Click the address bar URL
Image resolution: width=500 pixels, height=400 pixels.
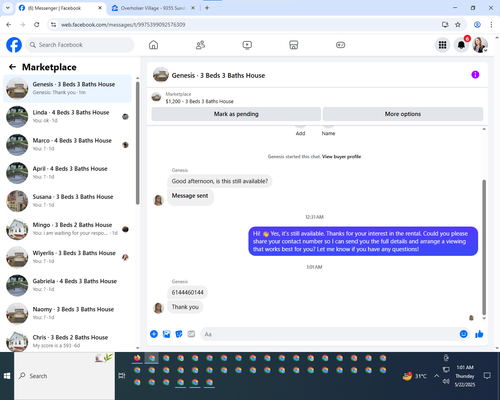pyautogui.click(x=123, y=25)
